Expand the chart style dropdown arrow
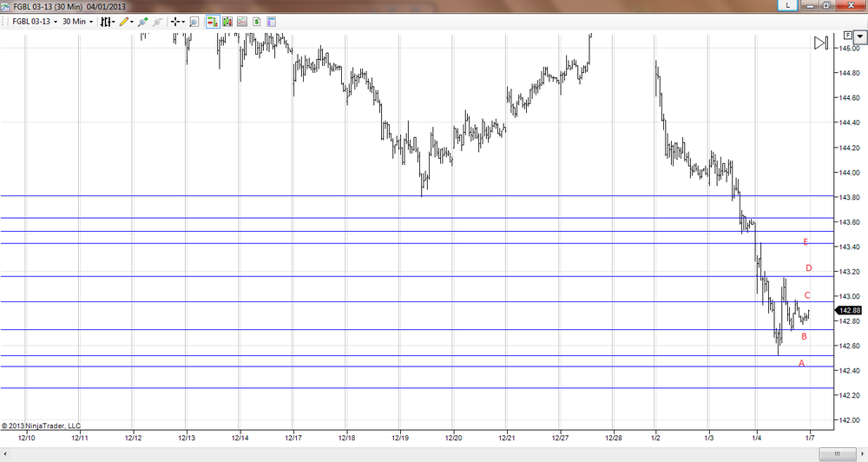The width and height of the screenshot is (868, 462). pyautogui.click(x=114, y=23)
